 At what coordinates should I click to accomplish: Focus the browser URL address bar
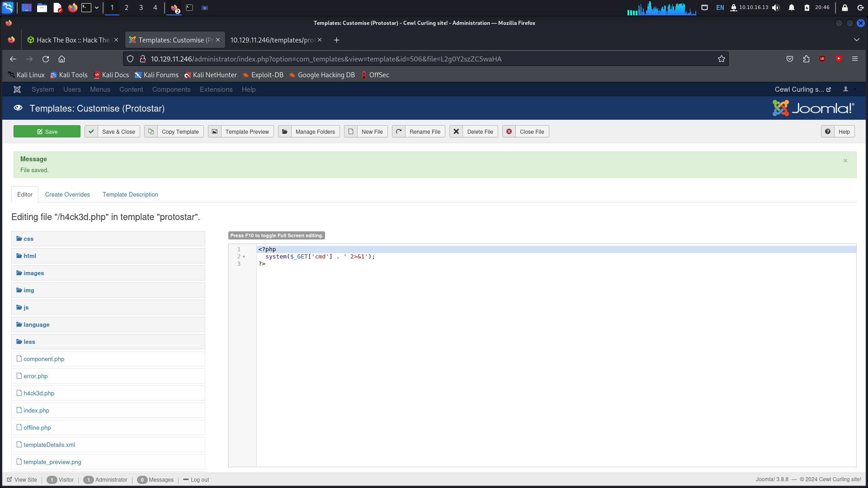coord(425,59)
